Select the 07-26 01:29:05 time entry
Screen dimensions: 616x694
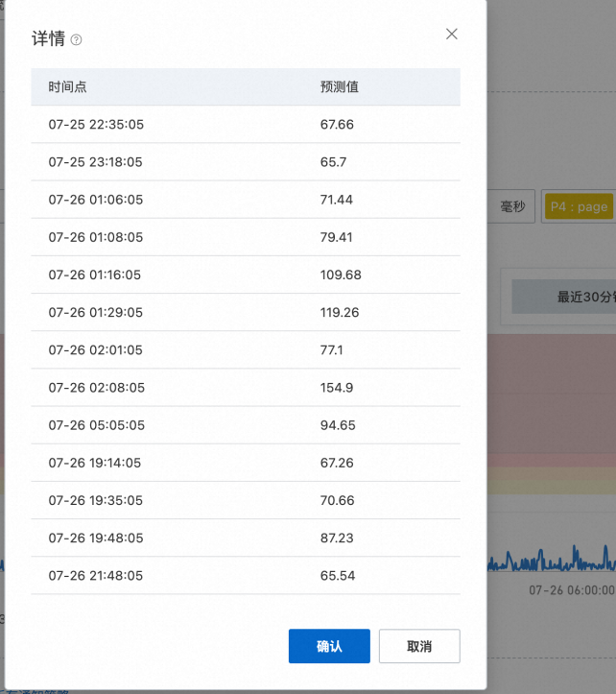click(96, 312)
